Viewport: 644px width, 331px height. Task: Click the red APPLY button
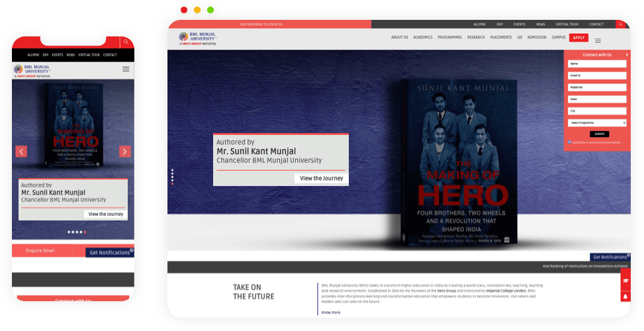click(x=578, y=38)
